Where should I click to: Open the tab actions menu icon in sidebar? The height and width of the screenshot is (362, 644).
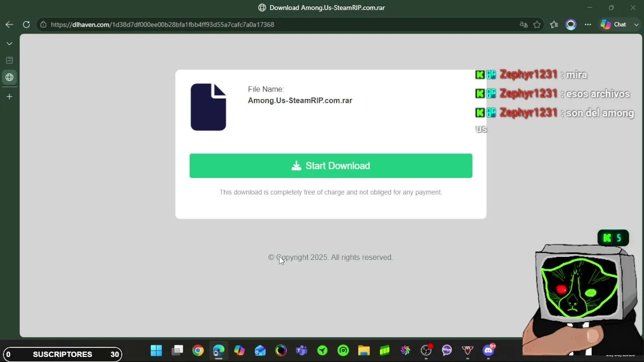pyautogui.click(x=9, y=60)
